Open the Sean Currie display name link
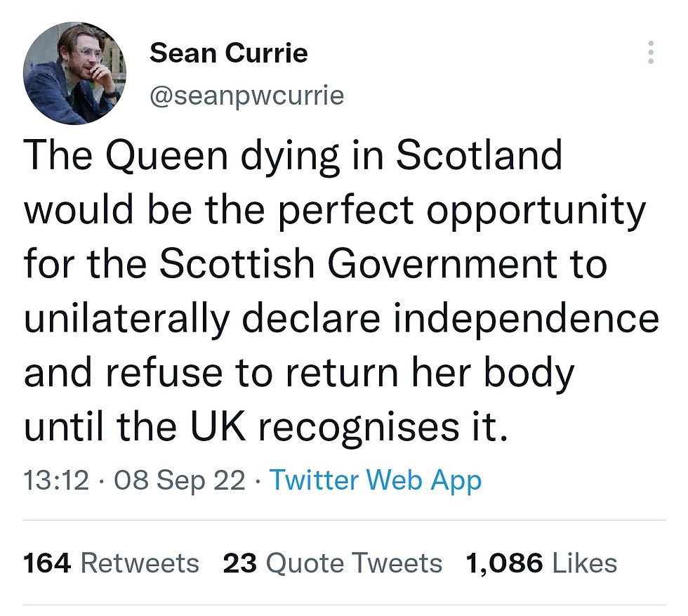688x616 pixels. coord(229,53)
